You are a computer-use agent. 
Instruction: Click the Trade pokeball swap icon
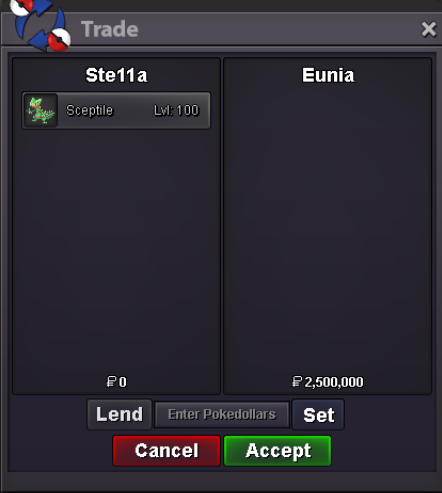(40, 25)
